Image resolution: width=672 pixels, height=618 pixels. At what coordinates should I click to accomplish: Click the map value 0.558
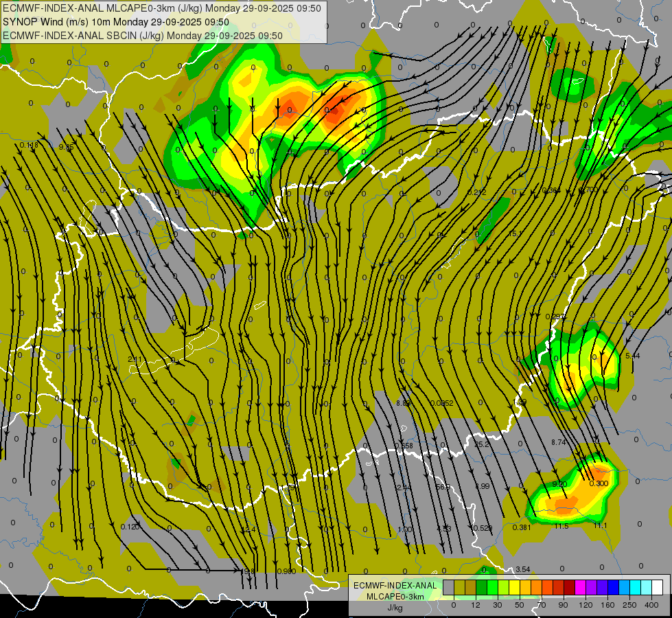(x=404, y=446)
